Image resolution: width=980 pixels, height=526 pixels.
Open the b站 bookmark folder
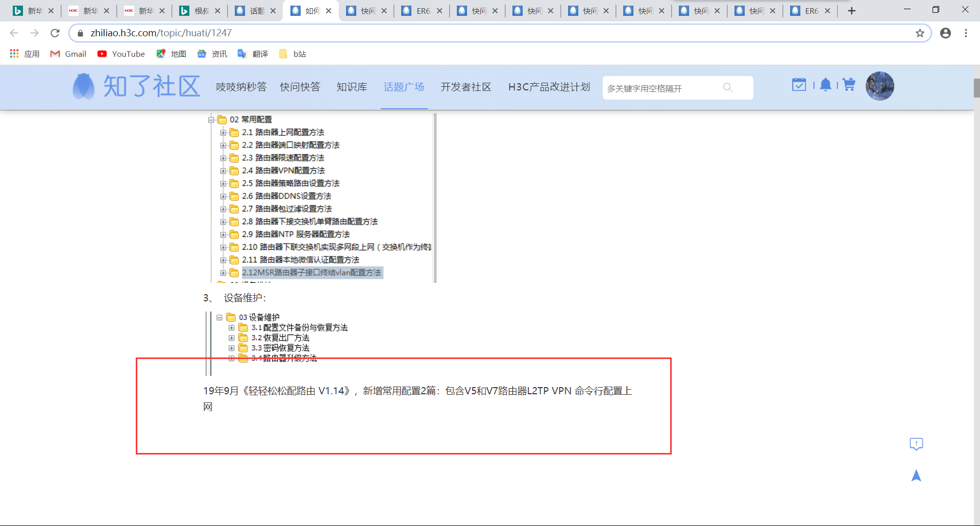[x=292, y=54]
